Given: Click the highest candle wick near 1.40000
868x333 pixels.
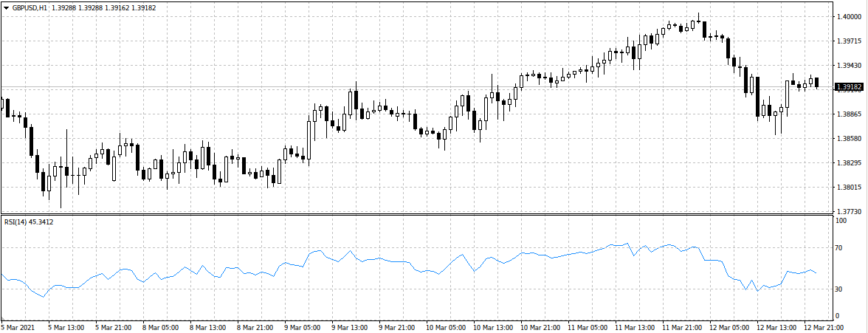Looking at the screenshot, I should click(x=698, y=15).
